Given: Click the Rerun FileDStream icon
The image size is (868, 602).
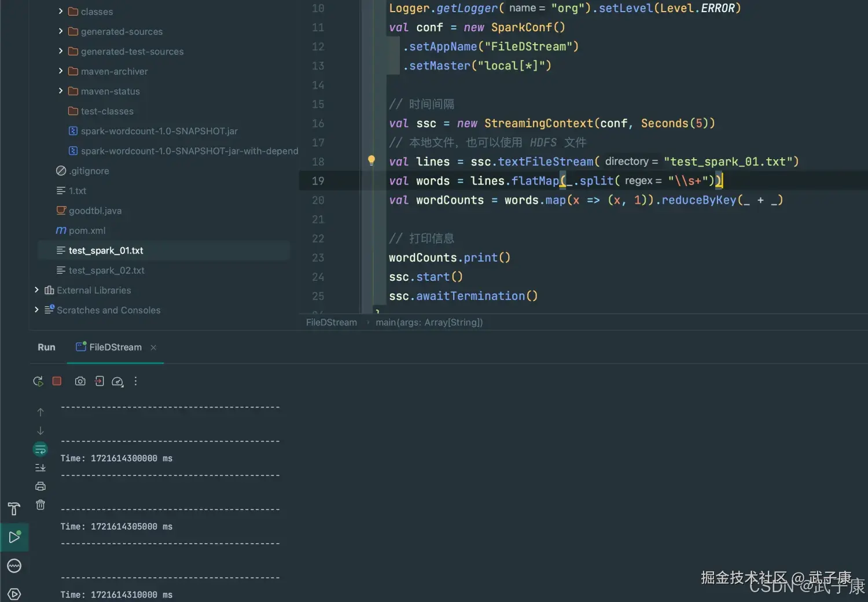Looking at the screenshot, I should tap(38, 381).
